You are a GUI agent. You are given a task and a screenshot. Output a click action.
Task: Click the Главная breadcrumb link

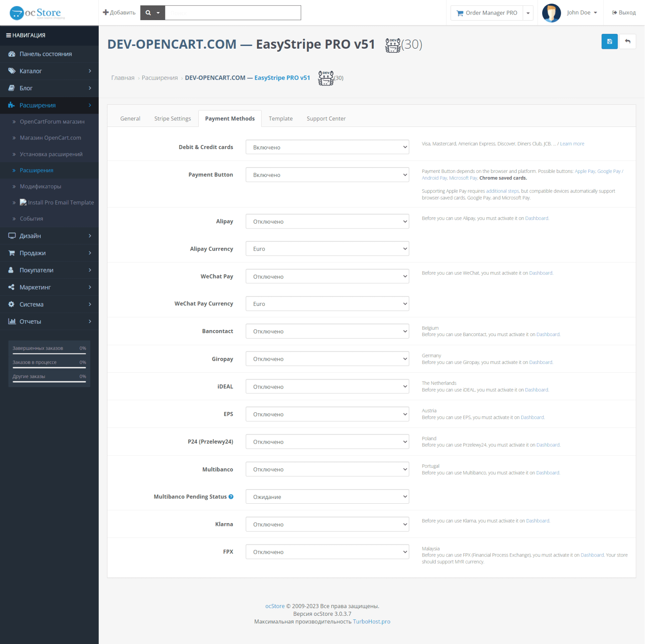click(123, 78)
